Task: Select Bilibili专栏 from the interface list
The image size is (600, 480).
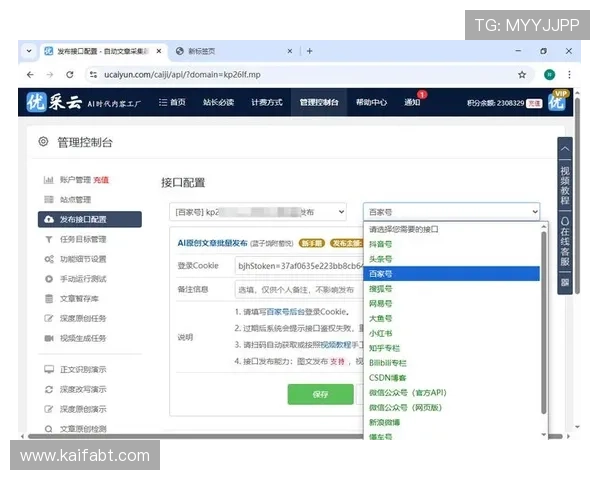Action: click(452, 363)
